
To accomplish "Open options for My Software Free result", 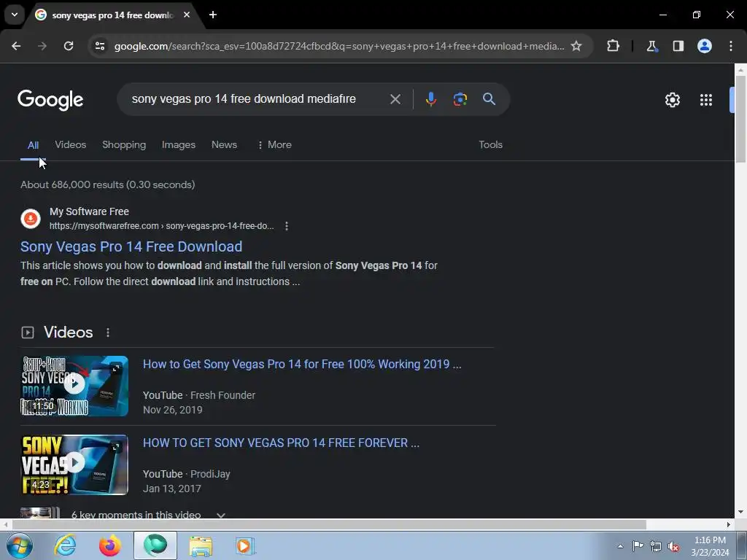I will [286, 226].
